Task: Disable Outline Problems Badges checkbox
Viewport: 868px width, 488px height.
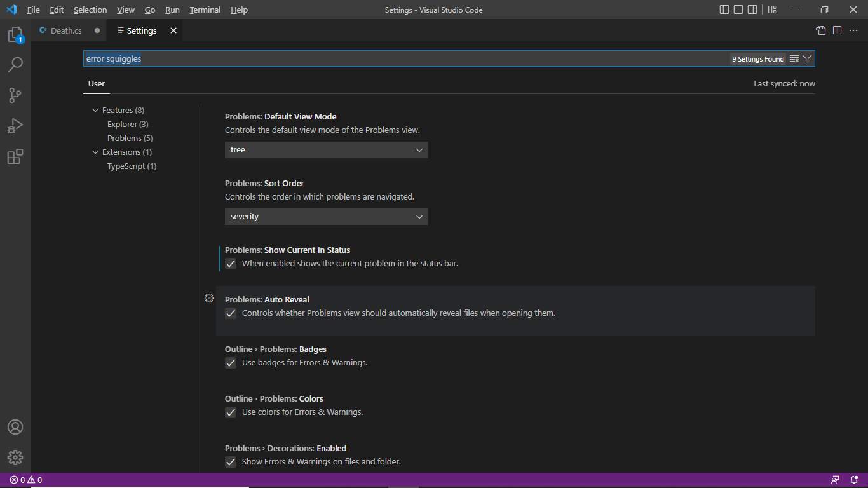Action: [231, 363]
